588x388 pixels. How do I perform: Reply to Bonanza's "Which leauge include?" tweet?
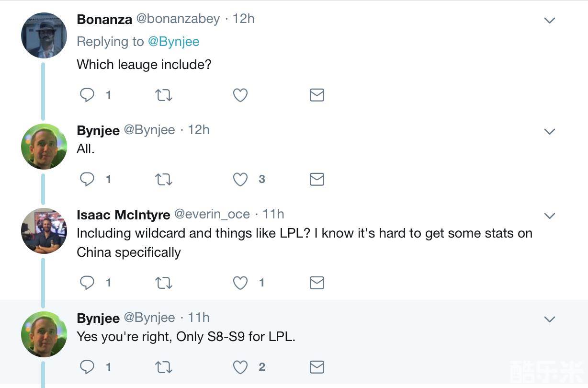pyautogui.click(x=87, y=95)
